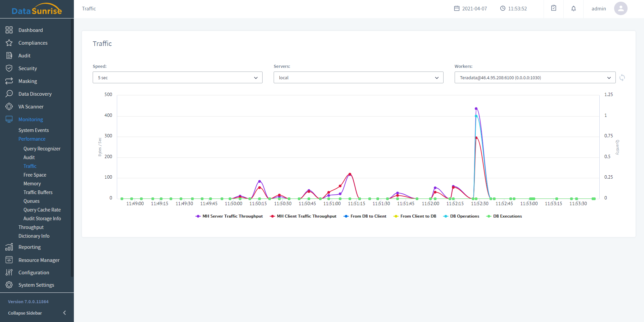The width and height of the screenshot is (644, 322).
Task: Open the Speed dropdown showing 5 sec
Action: click(x=177, y=78)
